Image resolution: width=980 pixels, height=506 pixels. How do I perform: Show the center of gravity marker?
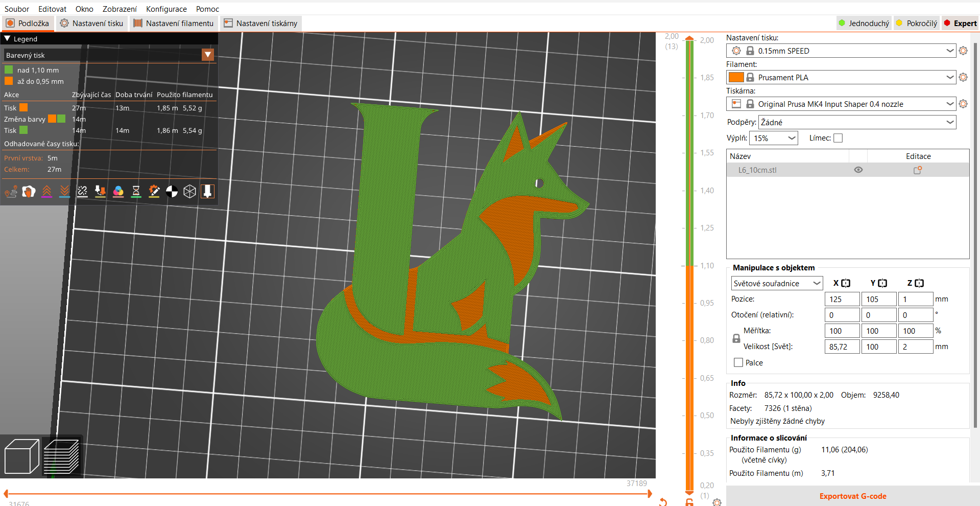coord(172,192)
